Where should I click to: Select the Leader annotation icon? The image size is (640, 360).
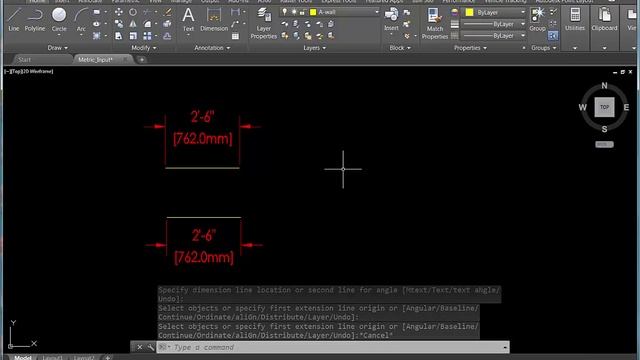coord(236,24)
